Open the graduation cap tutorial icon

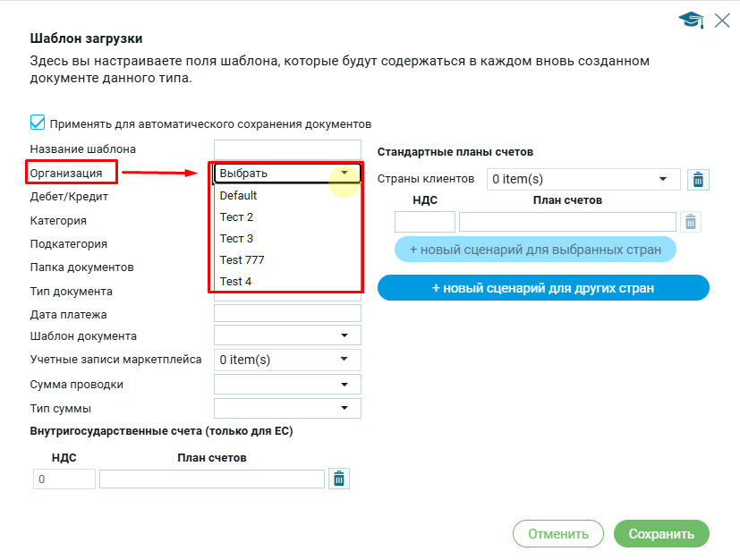point(691,21)
